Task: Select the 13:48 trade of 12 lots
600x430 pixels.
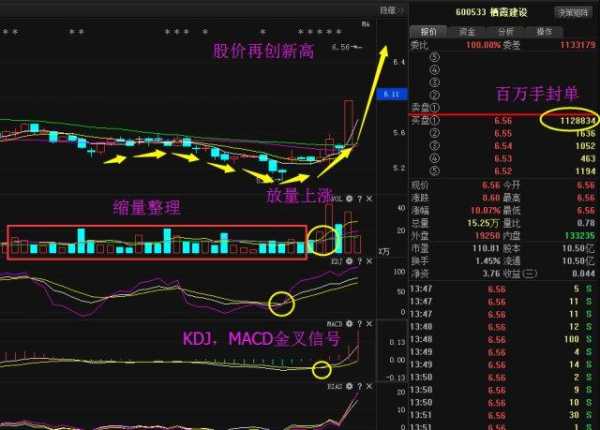Action: point(501,327)
